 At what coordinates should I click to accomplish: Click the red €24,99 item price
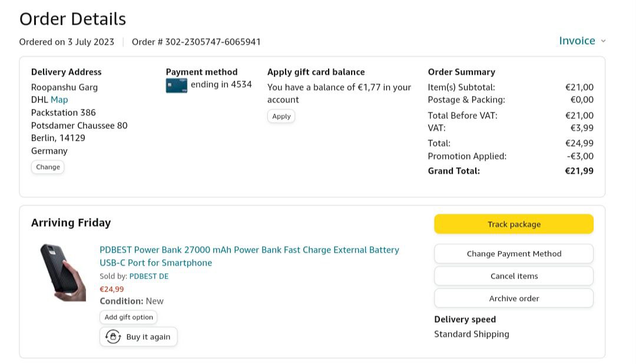(112, 289)
